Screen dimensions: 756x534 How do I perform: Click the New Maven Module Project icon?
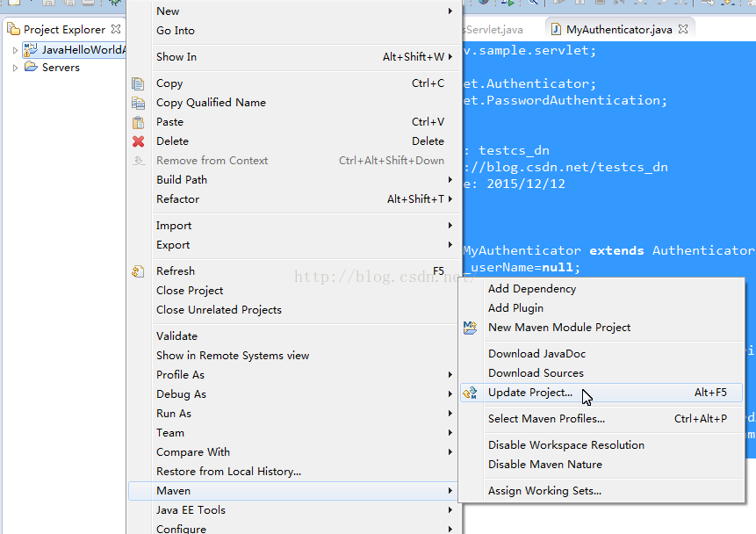pyautogui.click(x=470, y=328)
